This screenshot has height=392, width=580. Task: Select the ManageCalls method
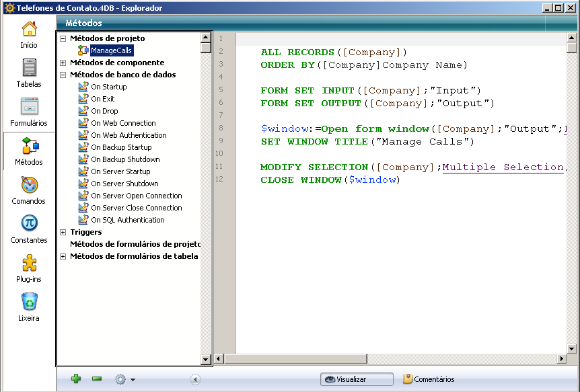click(111, 50)
